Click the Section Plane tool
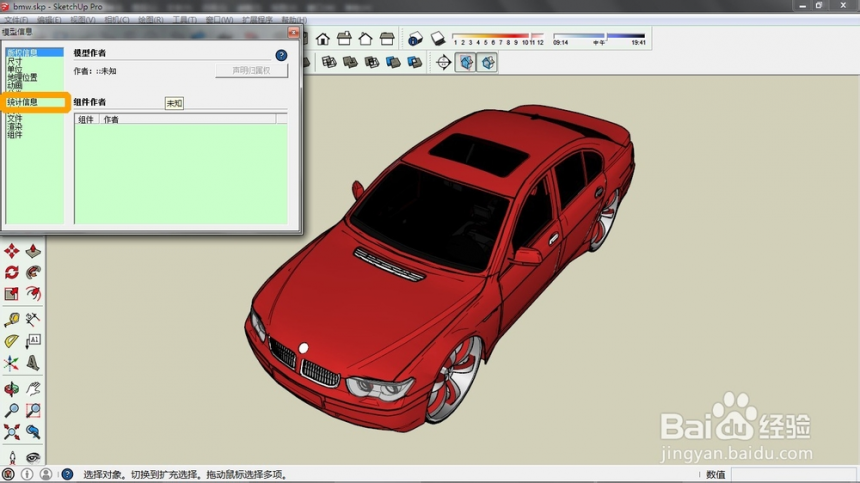This screenshot has height=483, width=860. tap(444, 62)
